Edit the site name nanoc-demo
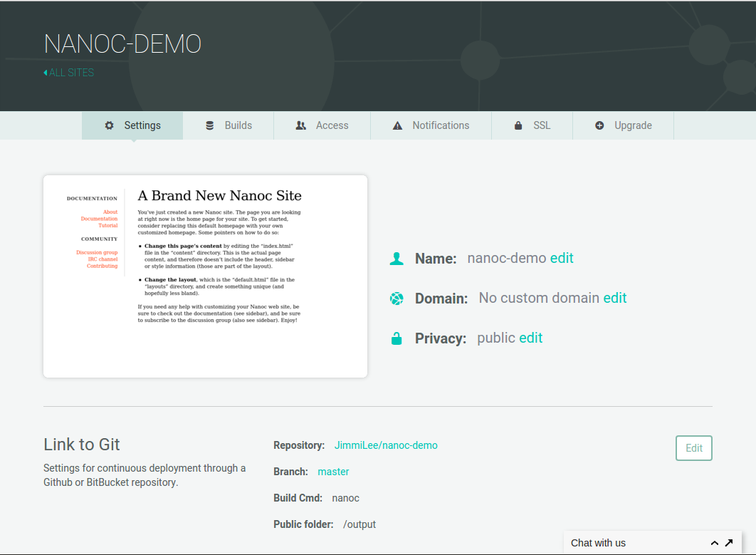 [x=562, y=258]
